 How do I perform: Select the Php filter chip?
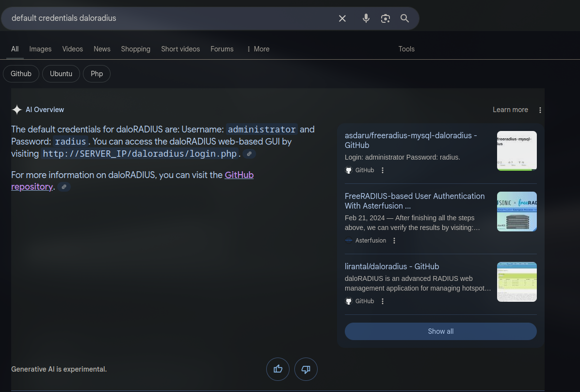[x=97, y=74]
